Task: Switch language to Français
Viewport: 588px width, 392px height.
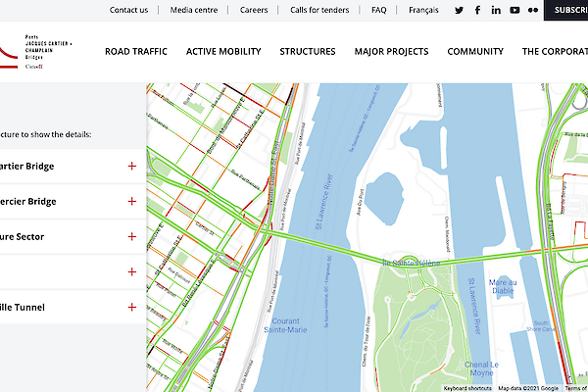Action: tap(423, 10)
